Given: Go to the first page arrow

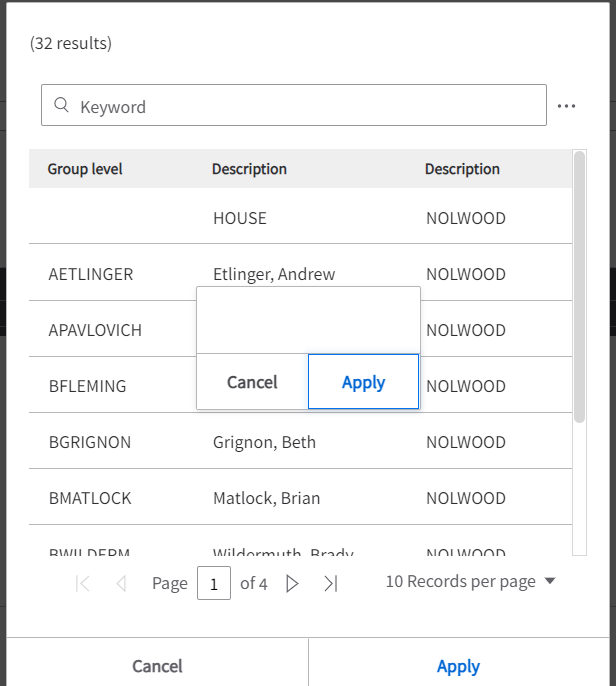Looking at the screenshot, I should tap(83, 583).
